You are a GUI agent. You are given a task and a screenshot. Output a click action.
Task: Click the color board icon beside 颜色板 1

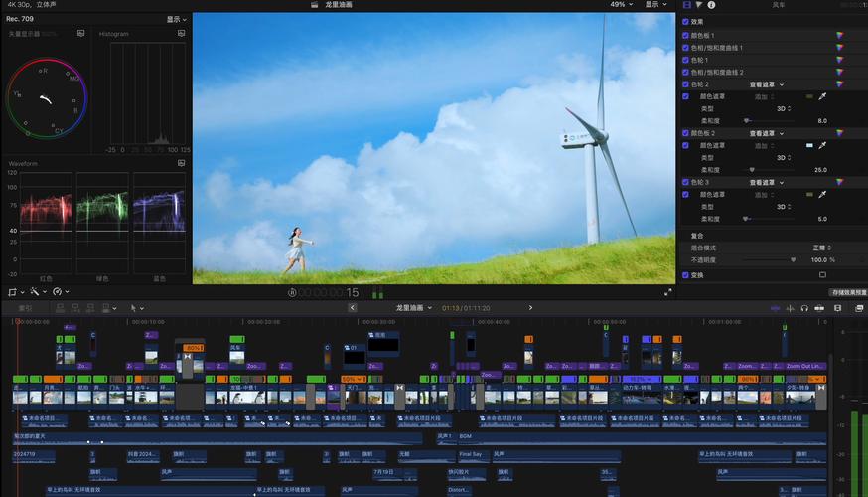click(x=839, y=35)
